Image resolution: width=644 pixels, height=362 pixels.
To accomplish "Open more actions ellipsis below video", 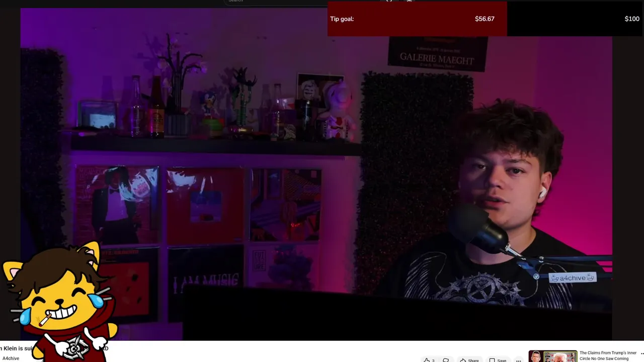I will 518,360.
